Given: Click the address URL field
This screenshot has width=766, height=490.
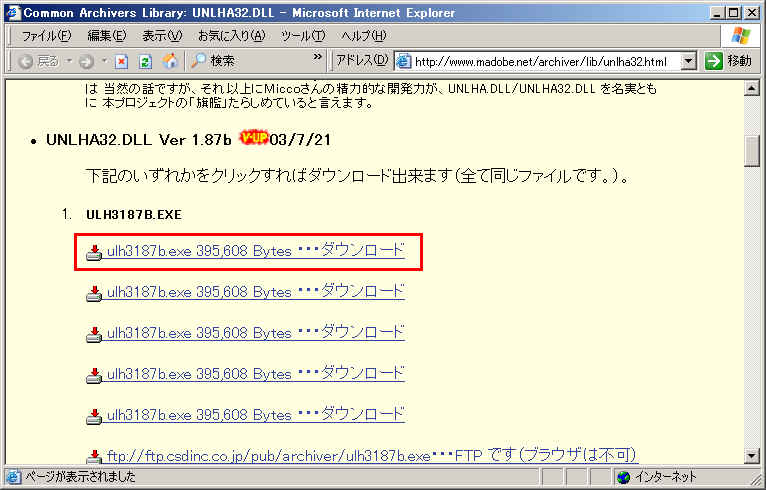Looking at the screenshot, I should pyautogui.click(x=546, y=61).
